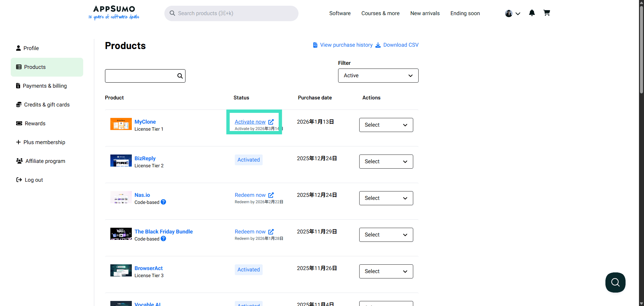Image resolution: width=644 pixels, height=306 pixels.
Task: Expand the user avatar account menu
Action: pyautogui.click(x=513, y=13)
